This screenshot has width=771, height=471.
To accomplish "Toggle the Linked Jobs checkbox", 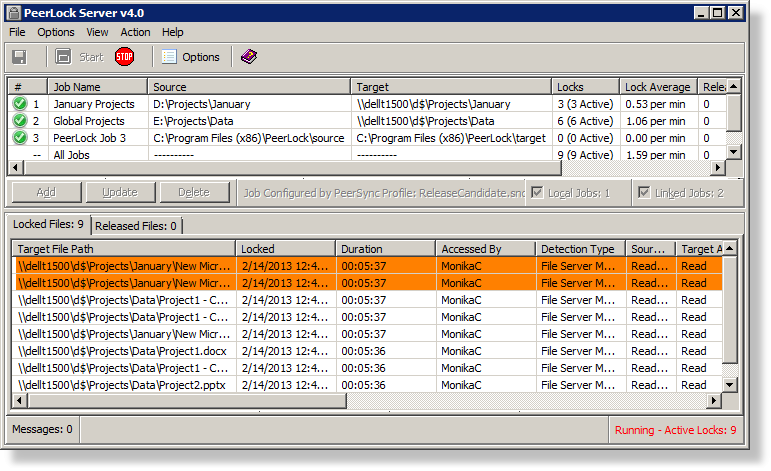I will (644, 192).
